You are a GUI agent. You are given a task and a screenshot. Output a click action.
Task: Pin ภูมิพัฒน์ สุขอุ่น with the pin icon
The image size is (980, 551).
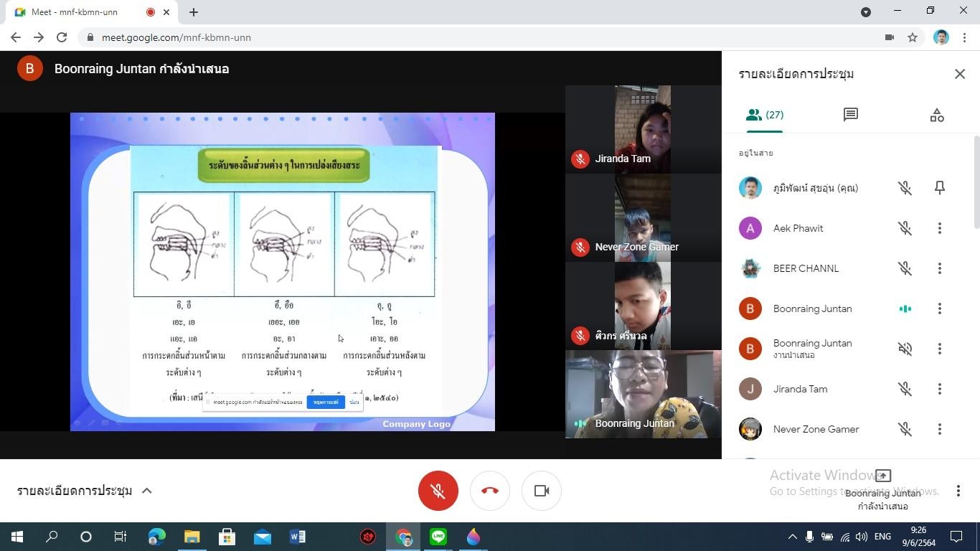(939, 188)
